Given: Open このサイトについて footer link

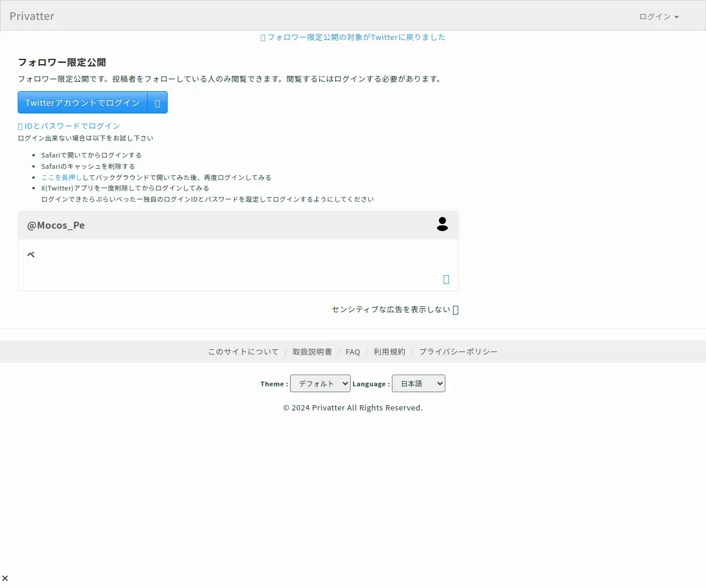Looking at the screenshot, I should (243, 352).
